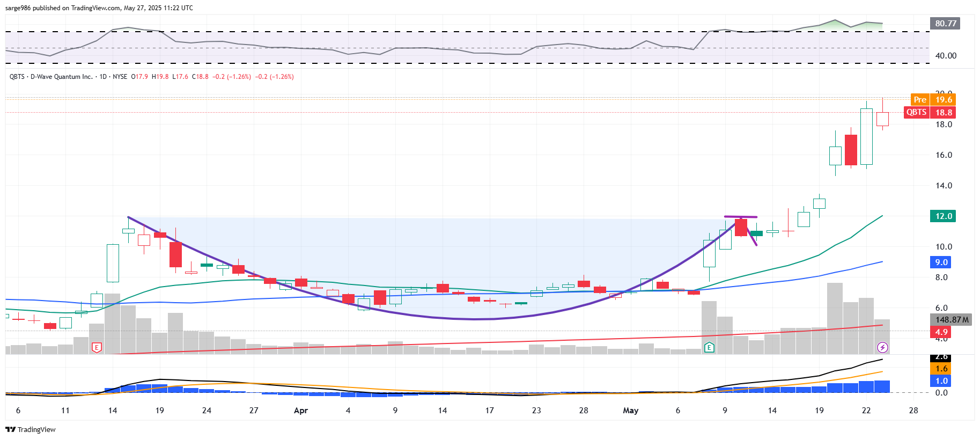Click the purple lightning bolt event icon
Screen dimensions: 980x439
pos(882,347)
